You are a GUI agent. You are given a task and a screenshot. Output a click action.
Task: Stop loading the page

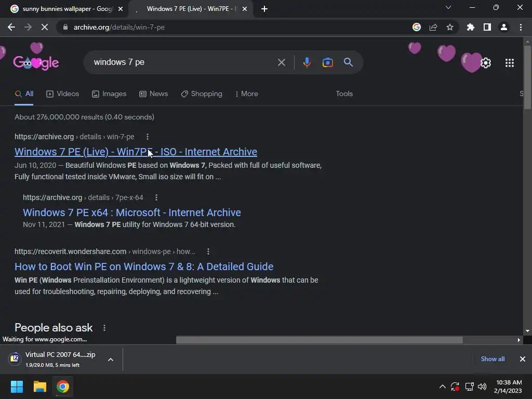[x=45, y=27]
